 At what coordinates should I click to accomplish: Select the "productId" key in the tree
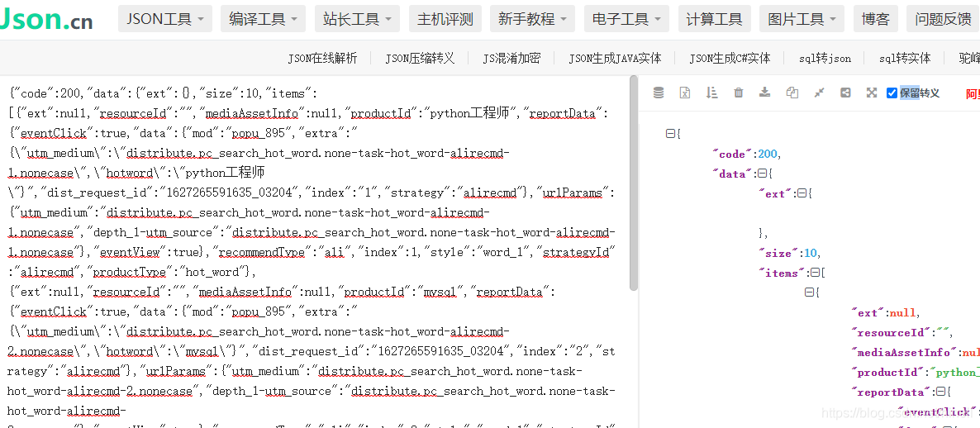[x=887, y=373]
